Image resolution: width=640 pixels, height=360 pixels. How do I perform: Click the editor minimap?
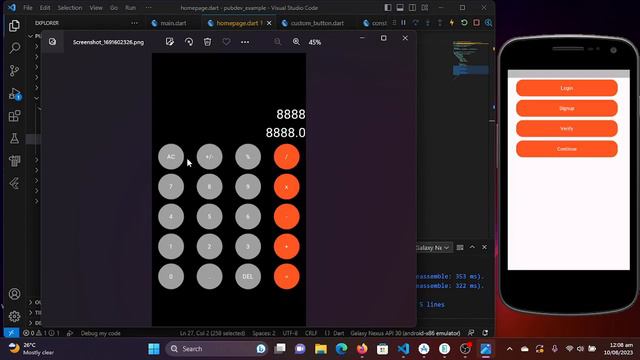[x=470, y=59]
